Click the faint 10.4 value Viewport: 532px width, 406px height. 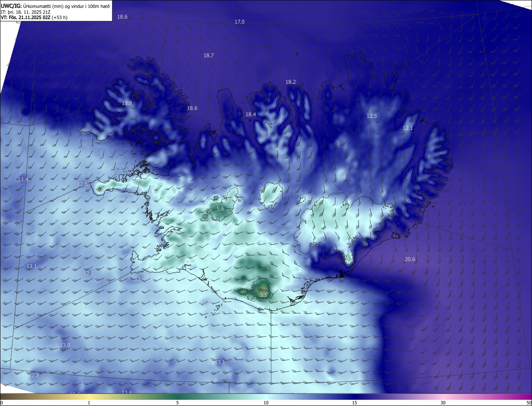pyautogui.click(x=81, y=308)
